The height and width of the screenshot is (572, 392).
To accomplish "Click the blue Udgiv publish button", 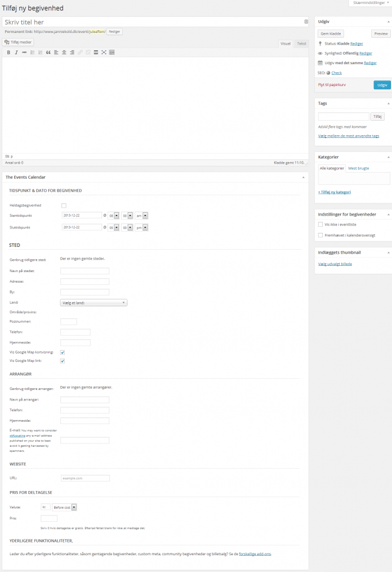I will point(382,85).
